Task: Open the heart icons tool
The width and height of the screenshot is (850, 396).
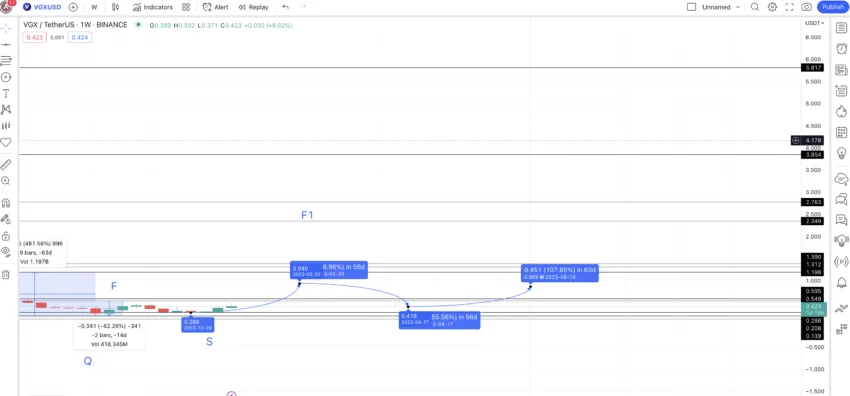Action: pyautogui.click(x=6, y=142)
